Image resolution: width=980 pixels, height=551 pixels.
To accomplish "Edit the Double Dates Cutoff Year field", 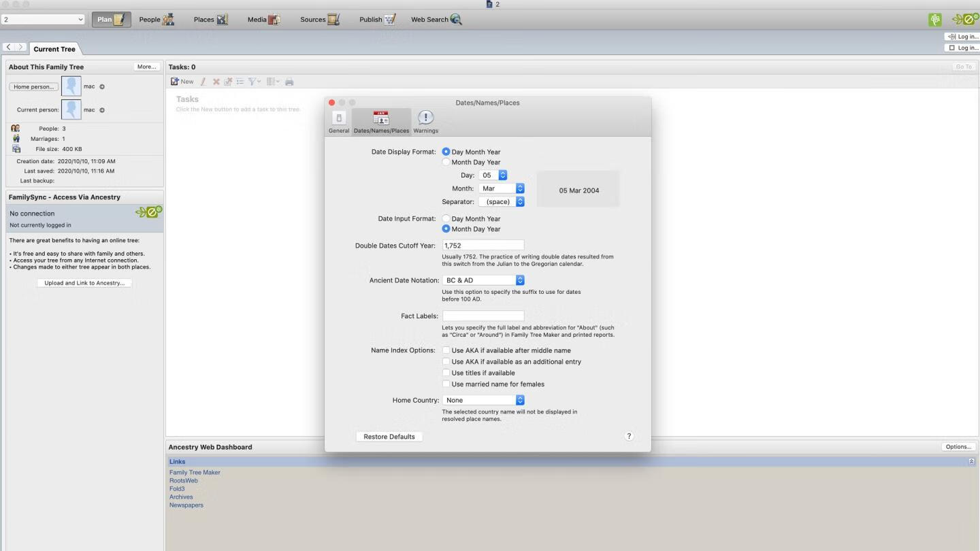I will (483, 245).
